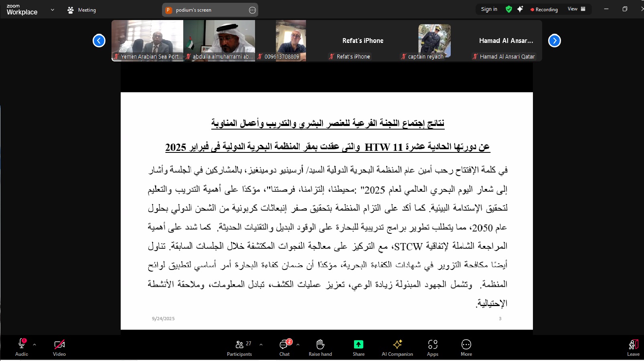Screen dimensions: 644x361
Task: Open green encryption shield icon
Action: click(509, 9)
